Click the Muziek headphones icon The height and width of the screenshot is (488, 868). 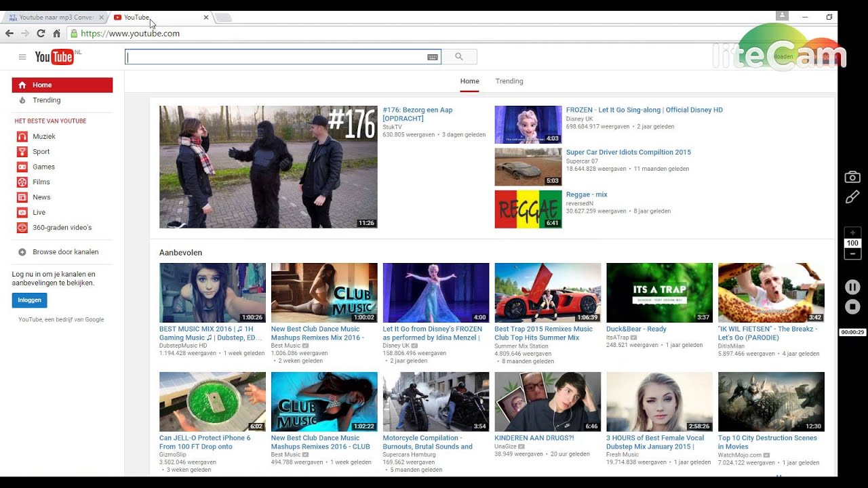tap(22, 136)
